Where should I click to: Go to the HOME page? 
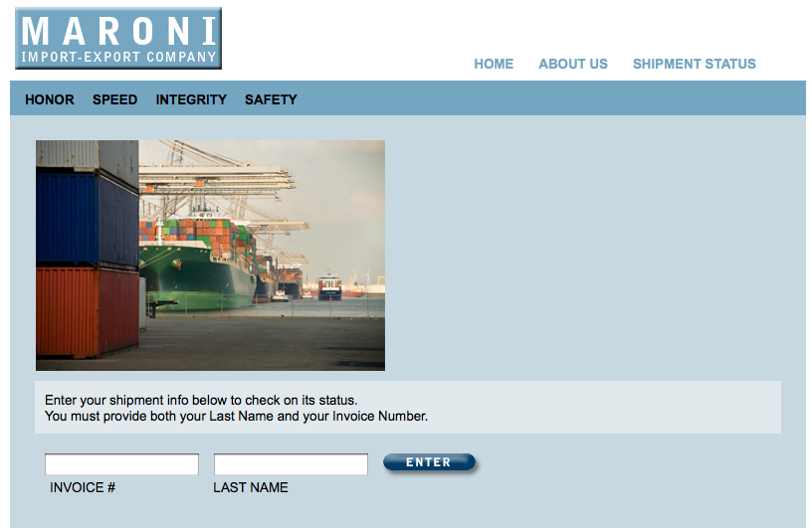[x=494, y=64]
